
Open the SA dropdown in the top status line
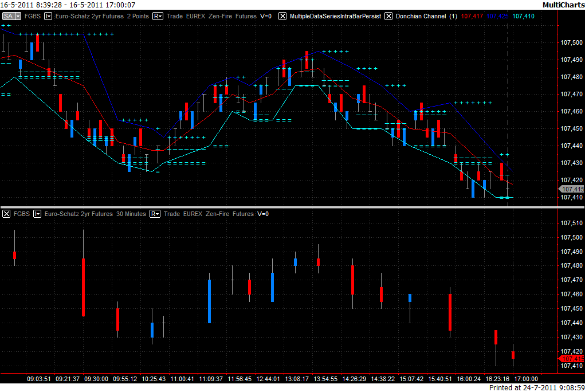tap(11, 17)
